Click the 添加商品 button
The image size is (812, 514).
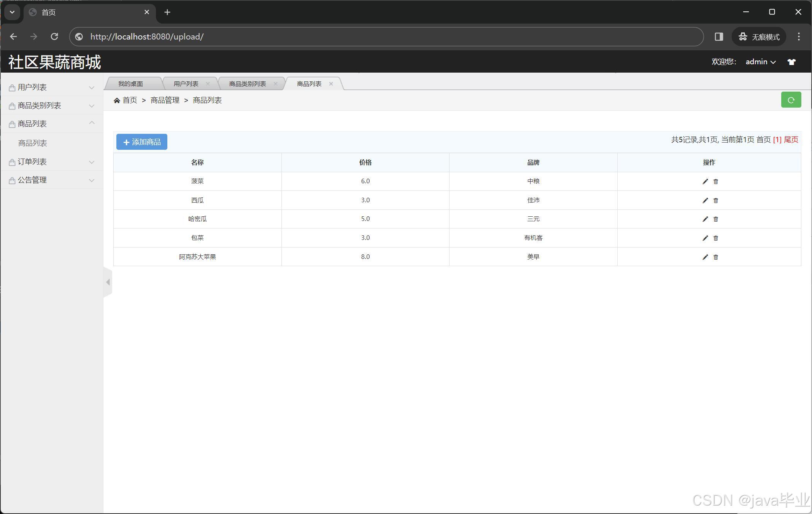[142, 142]
